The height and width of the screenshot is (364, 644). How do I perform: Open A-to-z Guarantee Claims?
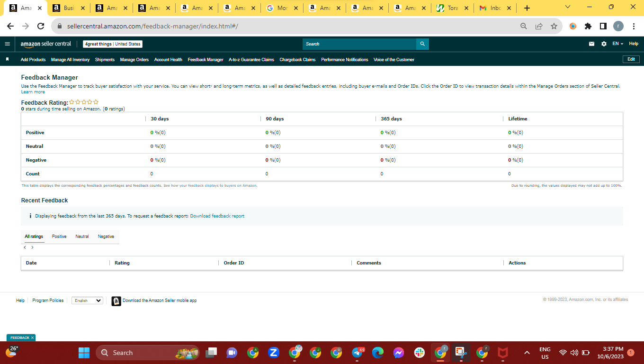click(251, 60)
